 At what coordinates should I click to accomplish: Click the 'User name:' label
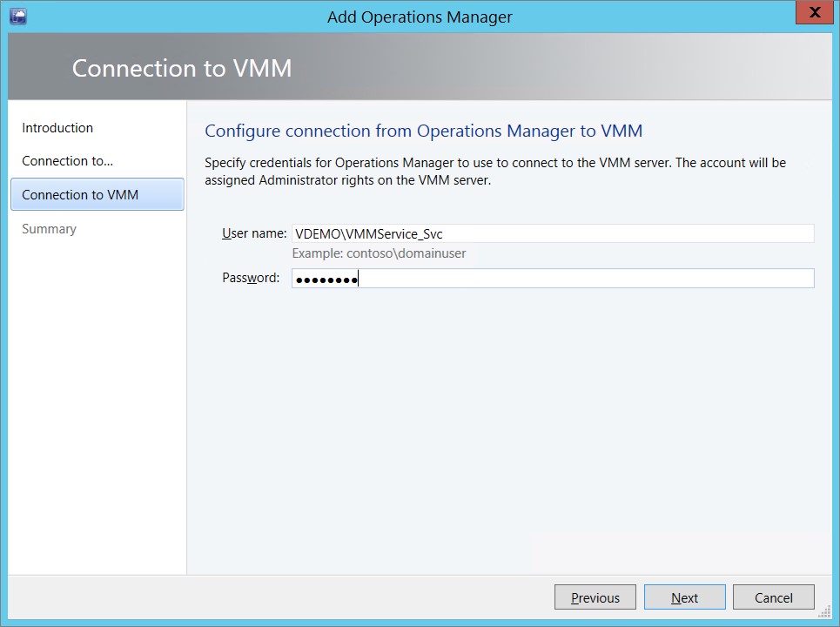254,233
